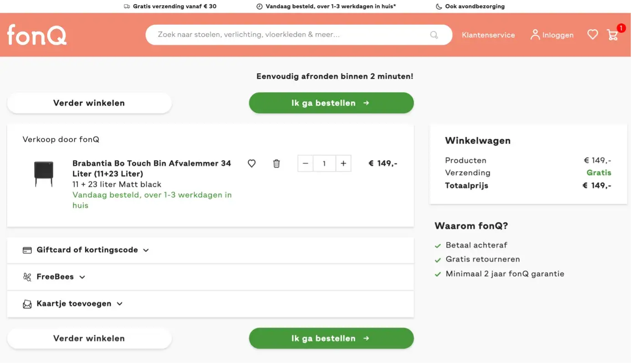The width and height of the screenshot is (633, 364).
Task: Click the fonQ logo
Action: click(37, 35)
